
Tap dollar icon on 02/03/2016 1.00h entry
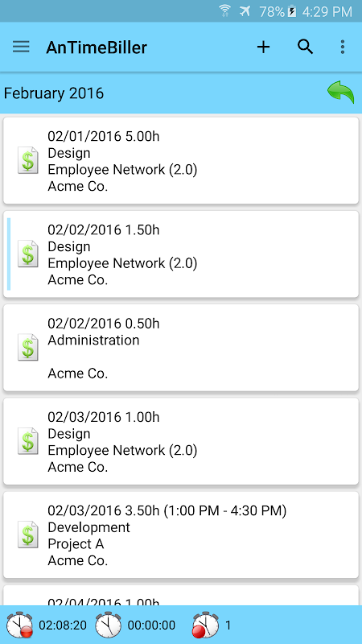(28, 441)
